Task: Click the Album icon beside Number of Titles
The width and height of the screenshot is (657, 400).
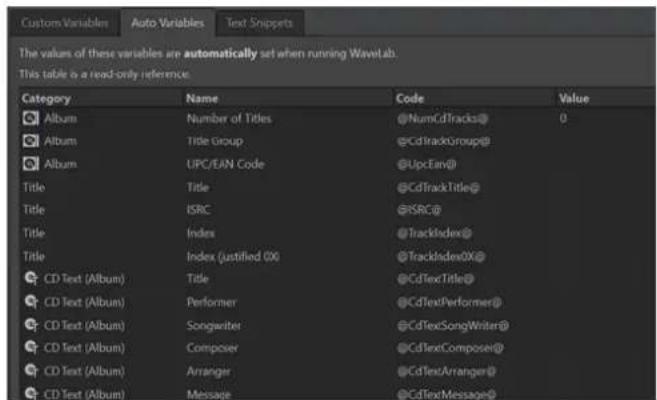Action: click(31, 118)
